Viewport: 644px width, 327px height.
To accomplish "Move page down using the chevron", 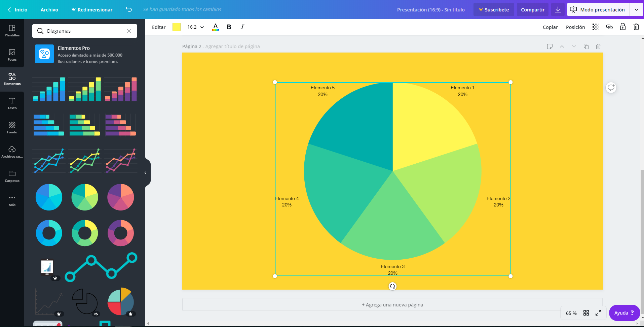I will (574, 46).
